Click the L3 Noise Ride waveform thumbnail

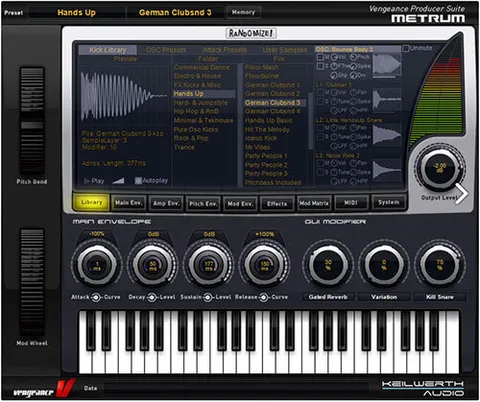coord(387,170)
